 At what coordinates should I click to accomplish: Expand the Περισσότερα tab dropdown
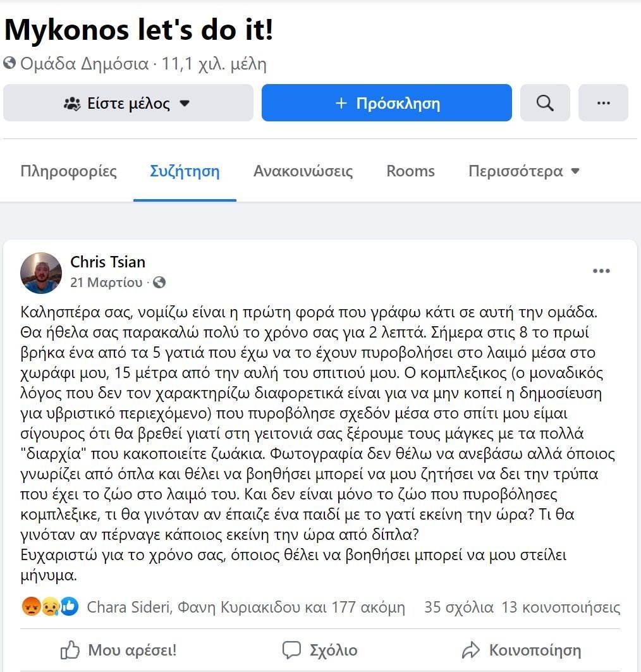pyautogui.click(x=523, y=171)
